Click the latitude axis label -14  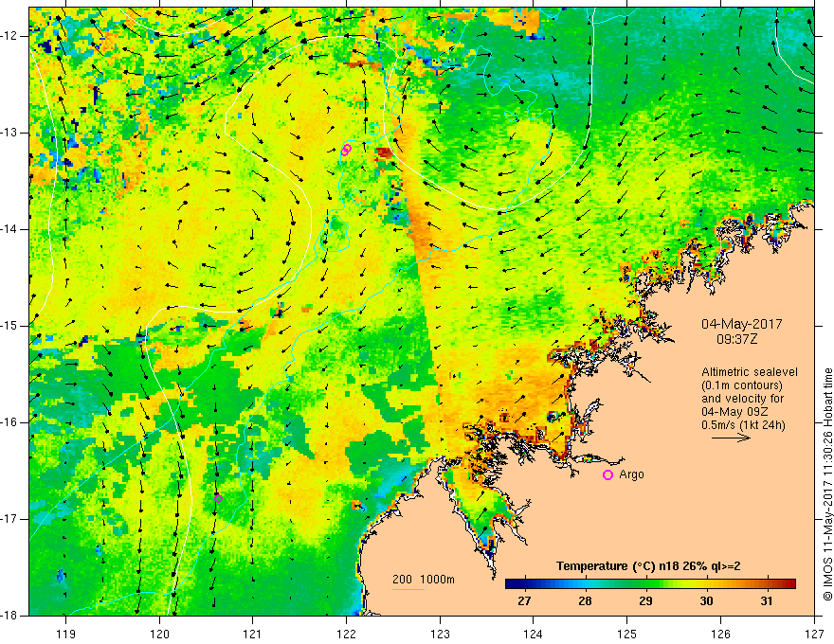(x=9, y=229)
